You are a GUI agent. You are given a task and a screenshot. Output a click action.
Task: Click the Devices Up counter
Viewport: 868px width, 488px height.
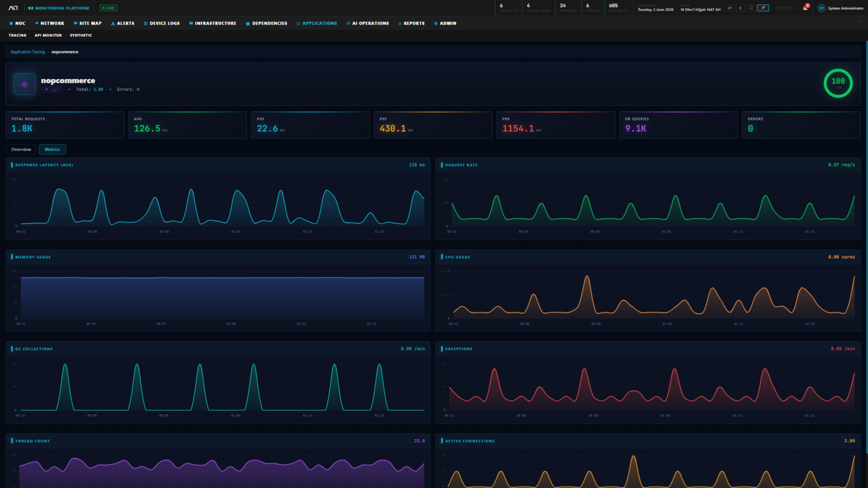[508, 8]
